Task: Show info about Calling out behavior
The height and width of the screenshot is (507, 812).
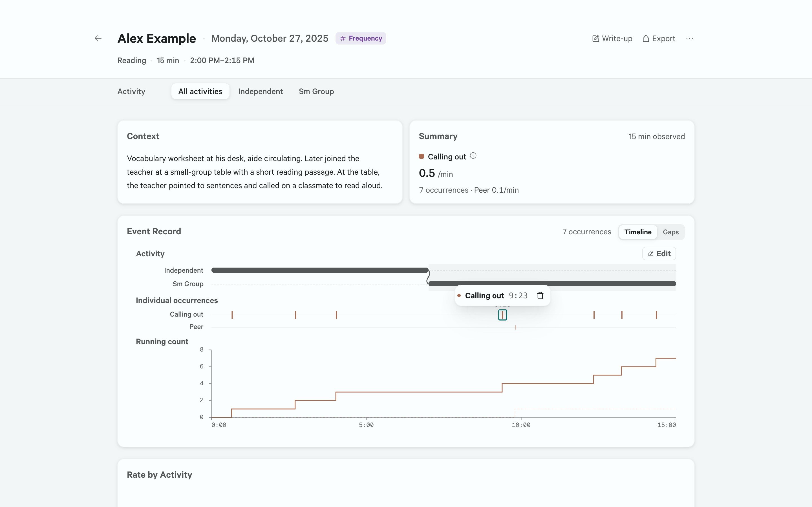Action: coord(473,156)
